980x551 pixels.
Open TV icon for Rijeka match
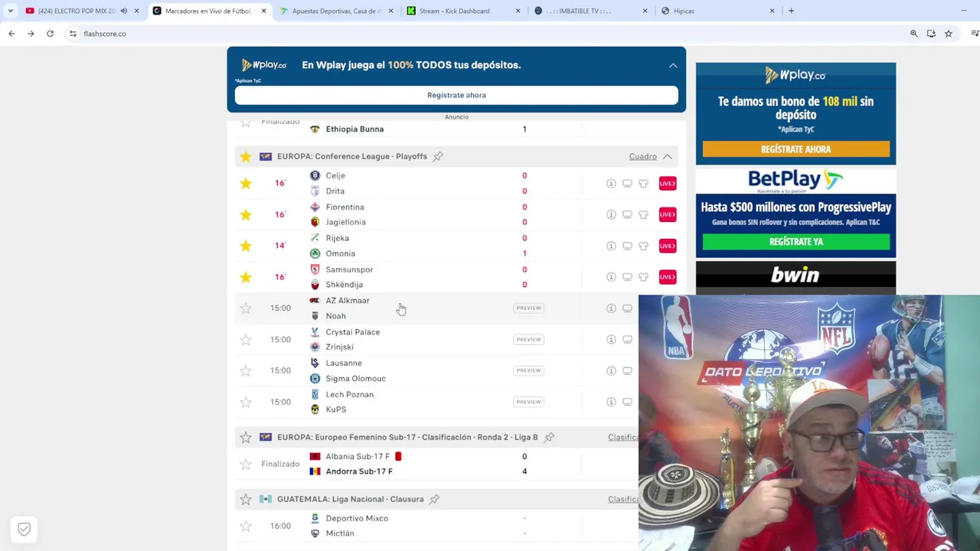627,246
